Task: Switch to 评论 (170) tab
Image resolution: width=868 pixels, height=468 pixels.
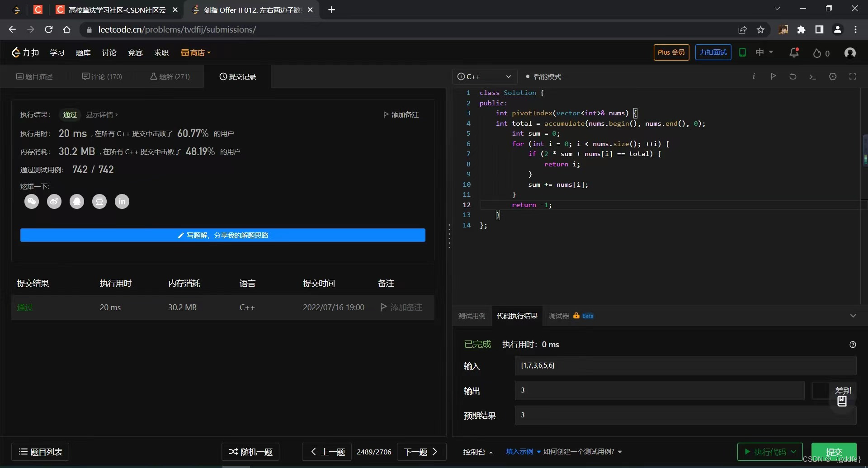Action: coord(102,76)
